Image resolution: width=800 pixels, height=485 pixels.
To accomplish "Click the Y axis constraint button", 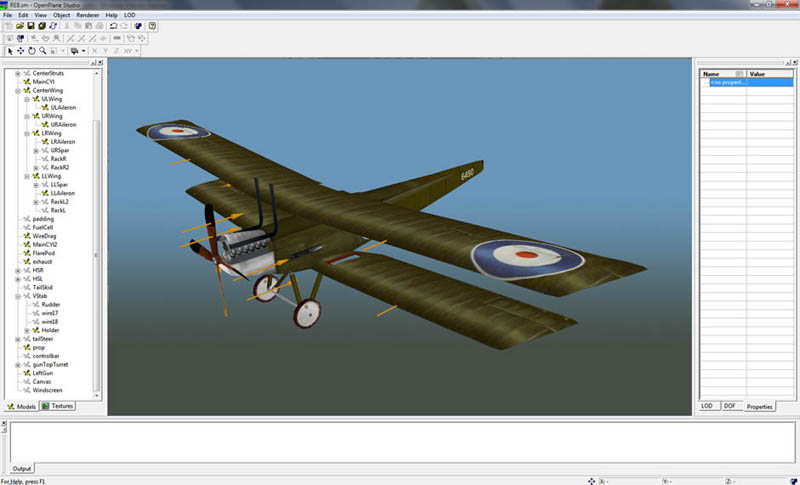I will (x=106, y=51).
